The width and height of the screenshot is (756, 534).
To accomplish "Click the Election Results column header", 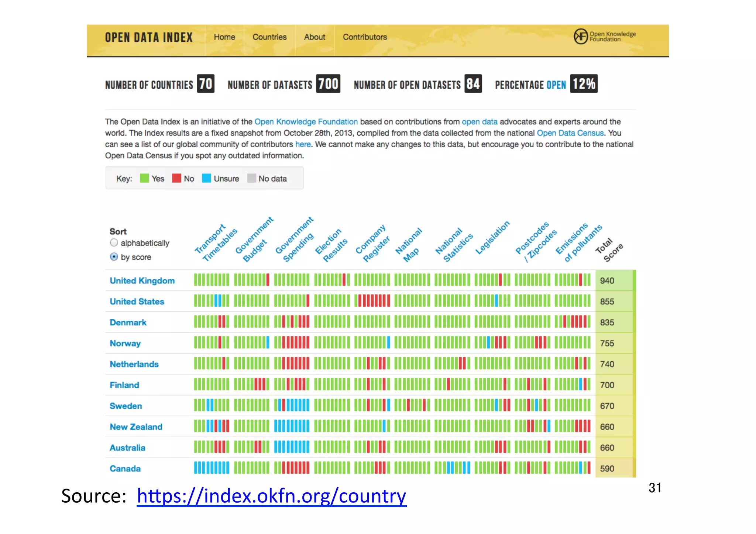I will [x=331, y=245].
